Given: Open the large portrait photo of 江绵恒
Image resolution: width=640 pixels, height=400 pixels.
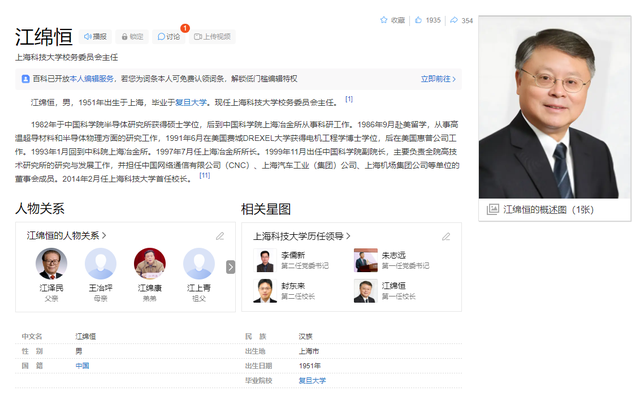Looking at the screenshot, I should 555,108.
